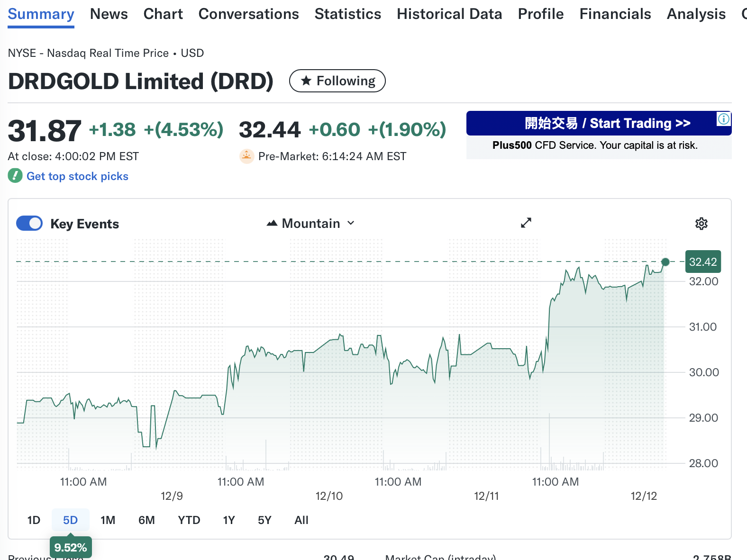Select the YTD time range
747x560 pixels.
click(189, 520)
